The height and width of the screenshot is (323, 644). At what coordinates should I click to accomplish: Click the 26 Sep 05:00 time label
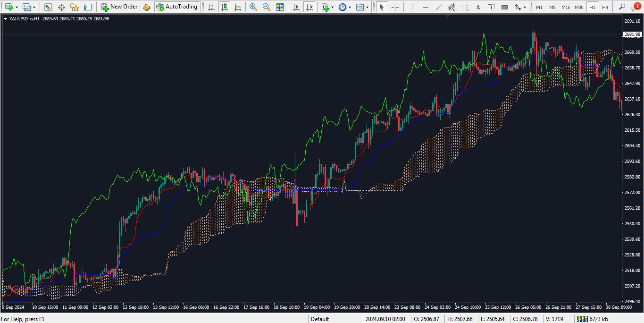point(528,307)
